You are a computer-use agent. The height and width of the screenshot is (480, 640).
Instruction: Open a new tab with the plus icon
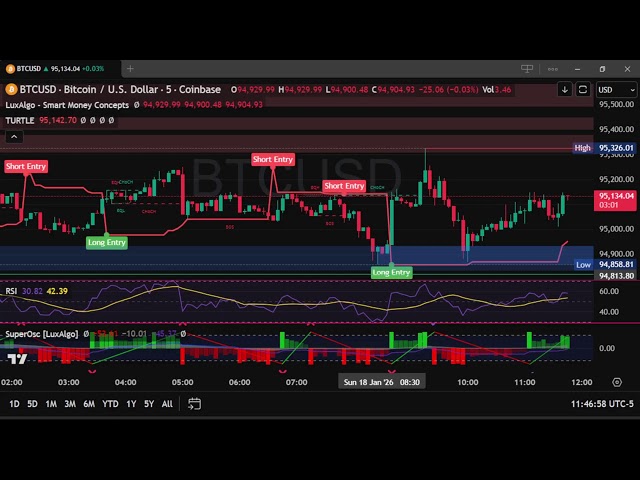(130, 69)
